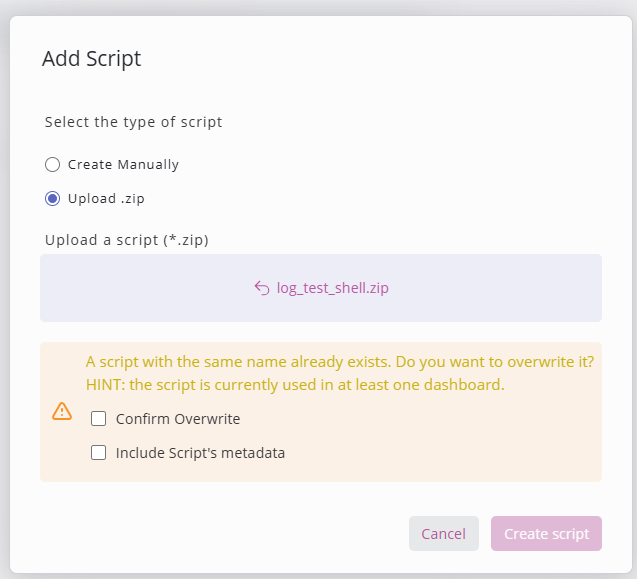Click the "Create Manually" label text

(123, 164)
